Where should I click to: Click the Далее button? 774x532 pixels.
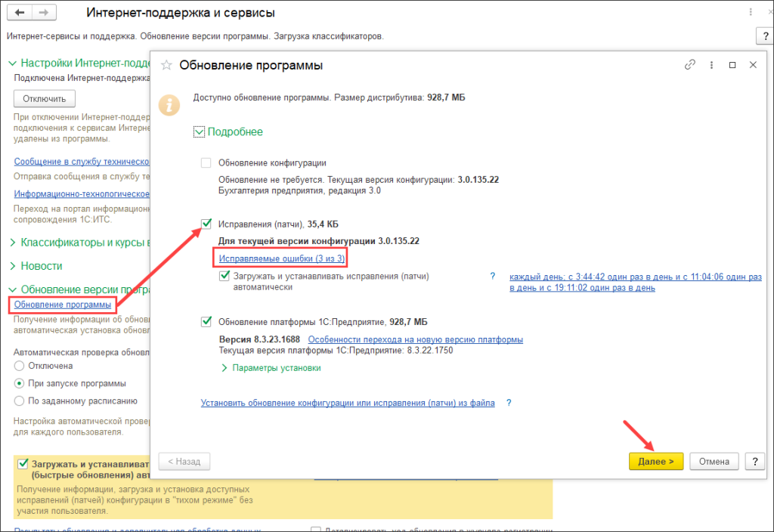(x=656, y=462)
